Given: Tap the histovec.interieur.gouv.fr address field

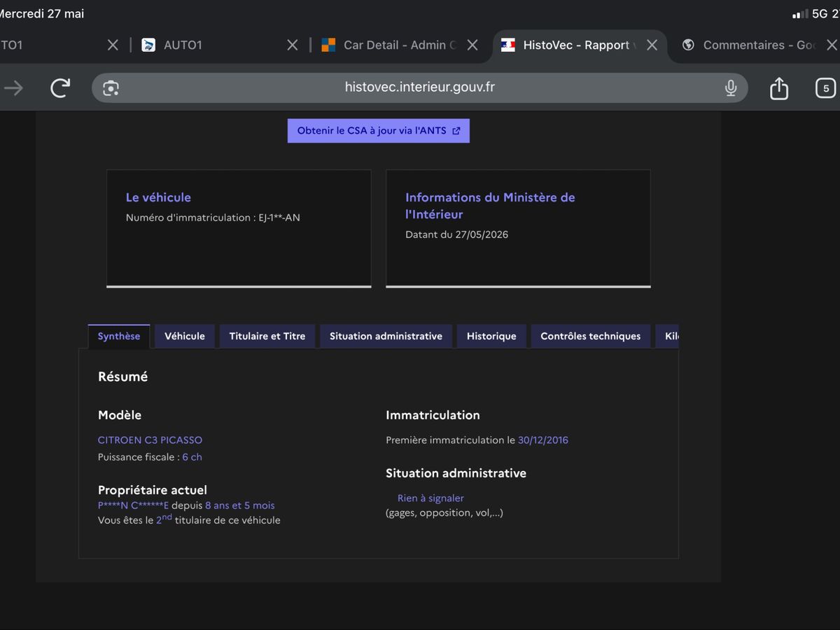Looking at the screenshot, I should [420, 87].
